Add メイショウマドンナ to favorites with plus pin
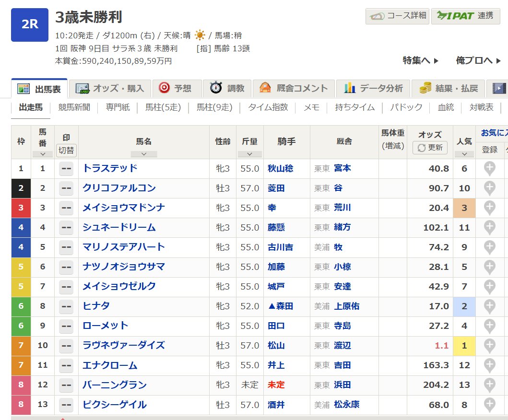This screenshot has height=420, width=508. pos(489,208)
